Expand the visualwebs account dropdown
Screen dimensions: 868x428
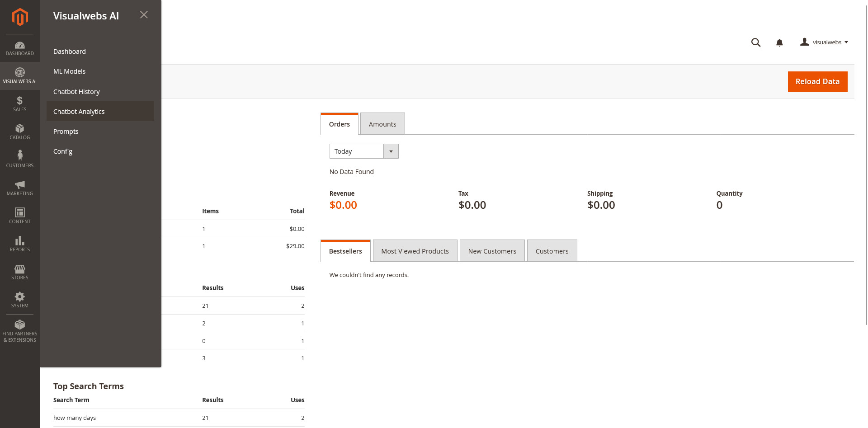pos(824,42)
